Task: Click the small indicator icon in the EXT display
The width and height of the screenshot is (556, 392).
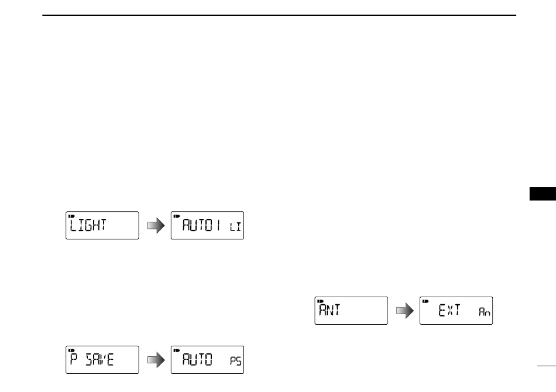Action: click(425, 301)
